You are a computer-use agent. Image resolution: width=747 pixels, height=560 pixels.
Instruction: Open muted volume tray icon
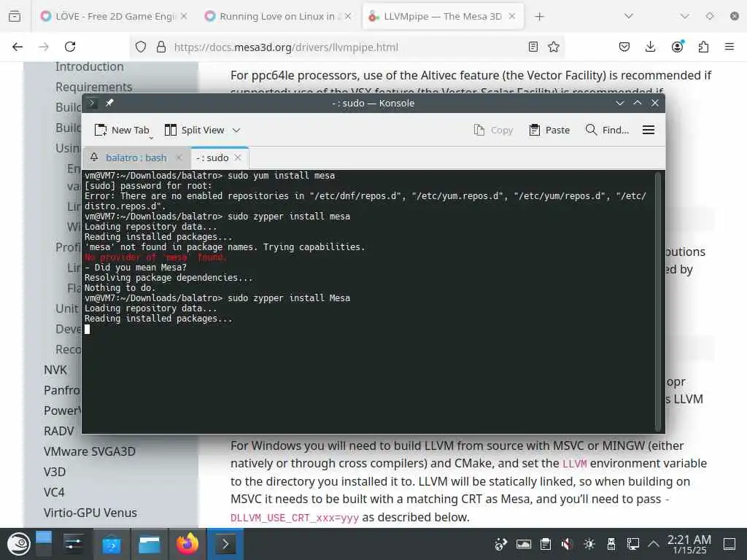[x=567, y=544]
